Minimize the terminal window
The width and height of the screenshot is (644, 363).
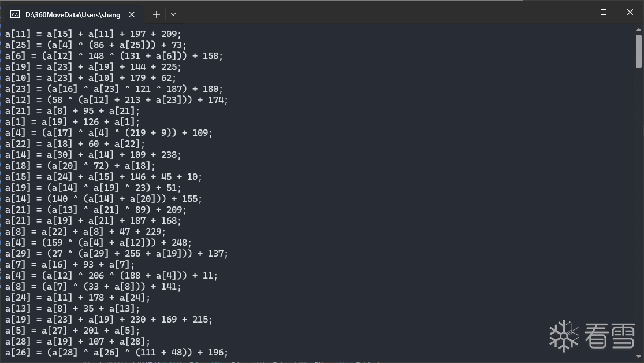click(576, 12)
